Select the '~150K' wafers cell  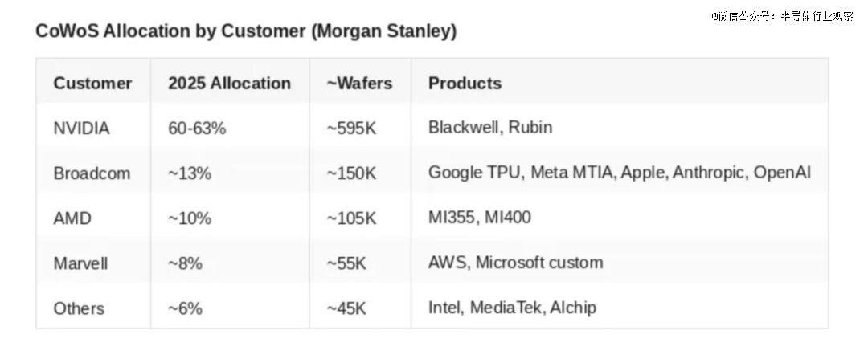point(351,173)
